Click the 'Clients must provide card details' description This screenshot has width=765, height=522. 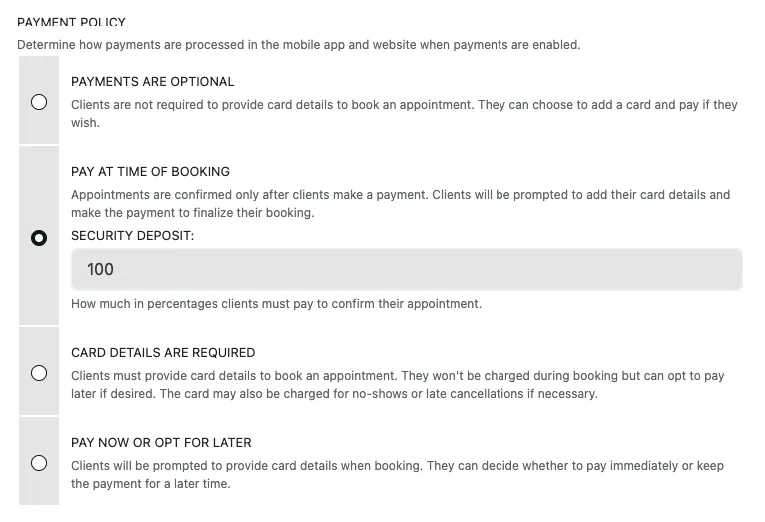397,376
